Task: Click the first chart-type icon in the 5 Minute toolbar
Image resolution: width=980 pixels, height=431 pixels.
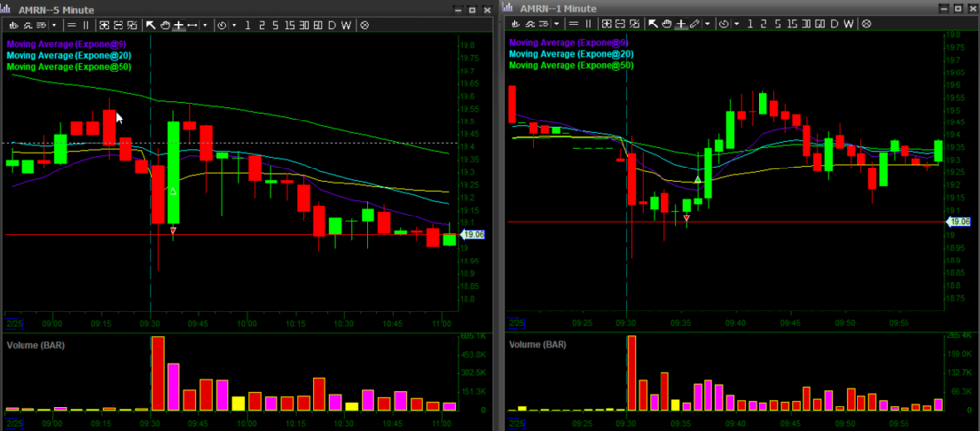Action: [x=14, y=24]
